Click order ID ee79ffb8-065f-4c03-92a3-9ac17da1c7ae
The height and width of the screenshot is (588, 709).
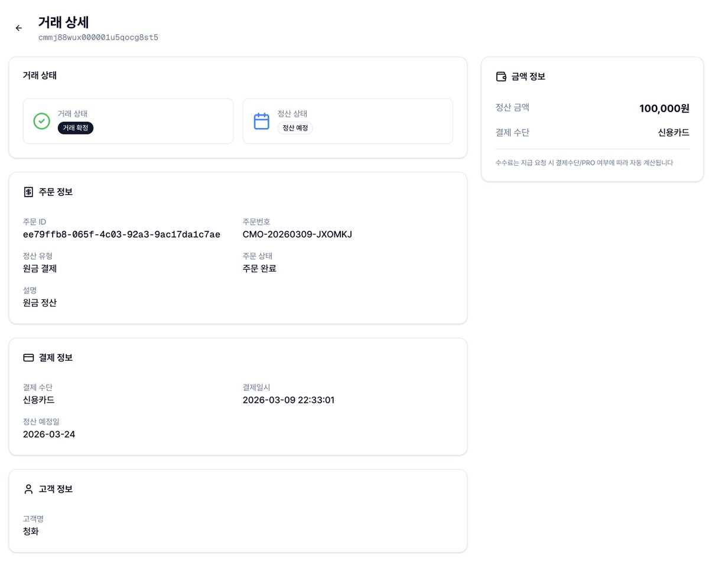(122, 234)
